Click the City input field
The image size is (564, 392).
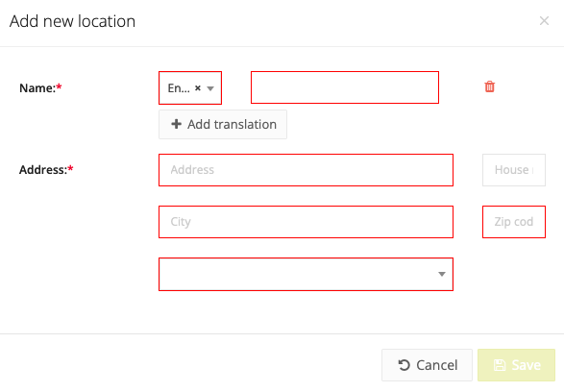[306, 222]
